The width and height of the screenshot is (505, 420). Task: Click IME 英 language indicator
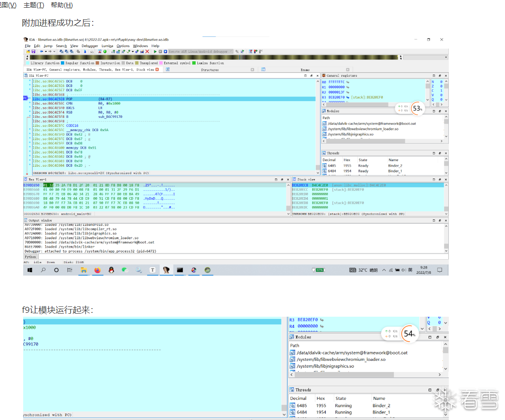[410, 270]
